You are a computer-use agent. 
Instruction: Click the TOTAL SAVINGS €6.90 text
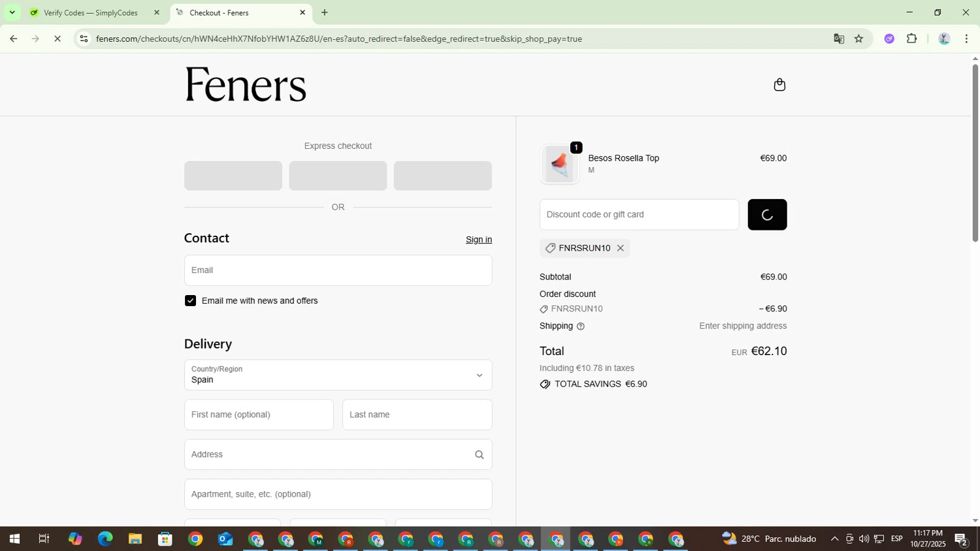(600, 385)
